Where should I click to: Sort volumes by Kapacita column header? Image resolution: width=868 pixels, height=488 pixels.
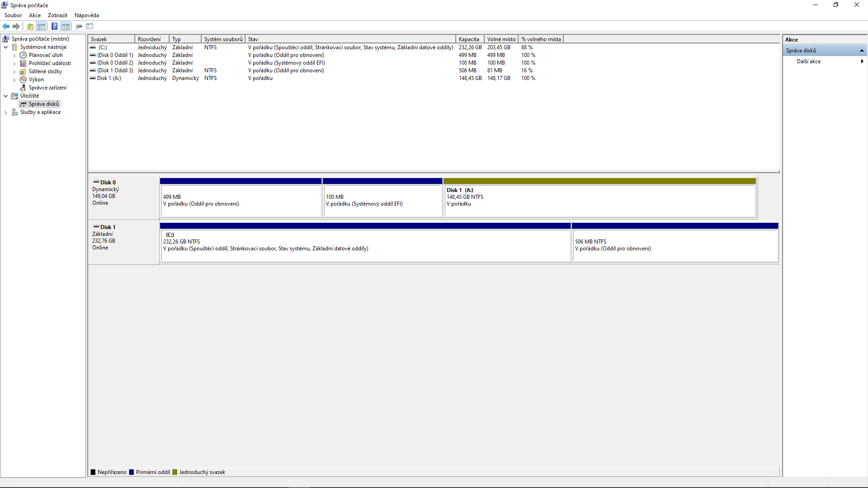469,39
